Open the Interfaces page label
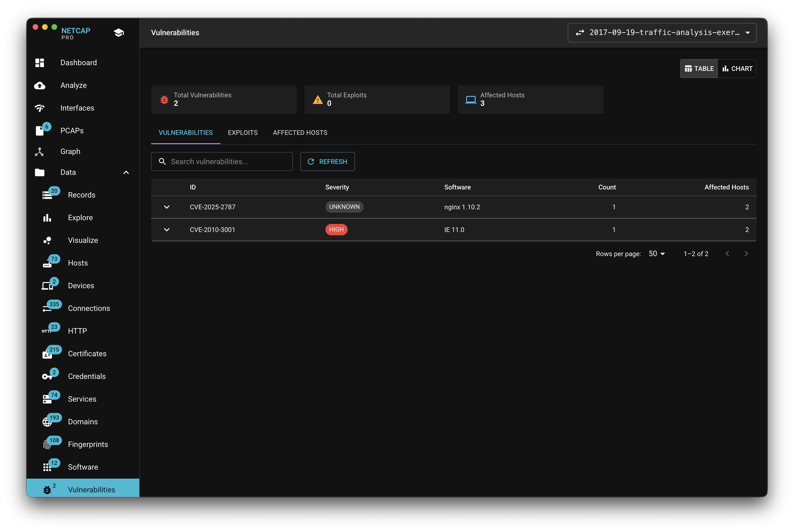This screenshot has width=794, height=532. coord(77,108)
